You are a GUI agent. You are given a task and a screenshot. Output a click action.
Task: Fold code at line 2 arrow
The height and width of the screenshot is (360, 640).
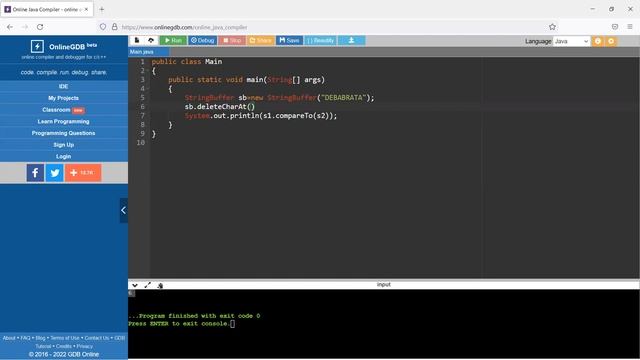(148, 71)
